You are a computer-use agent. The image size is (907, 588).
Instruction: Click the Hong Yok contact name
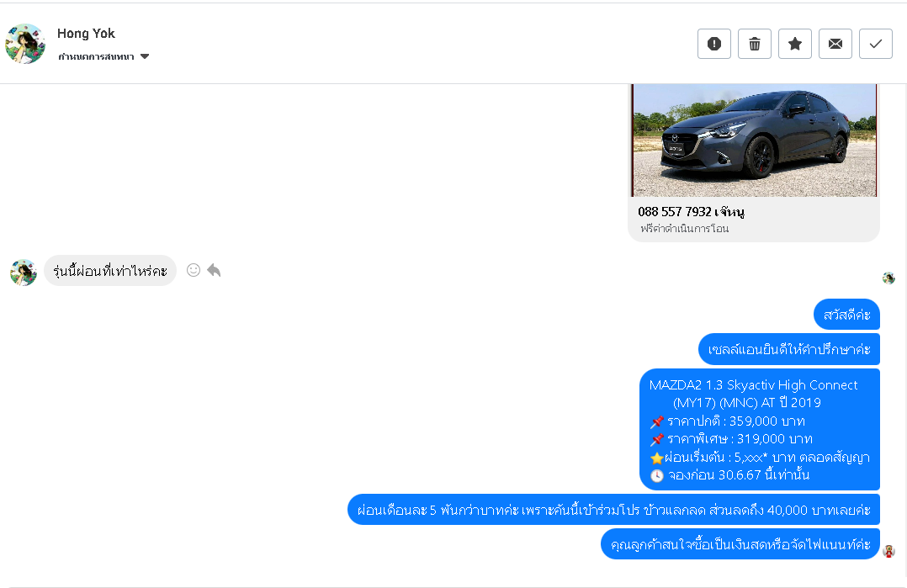point(86,34)
